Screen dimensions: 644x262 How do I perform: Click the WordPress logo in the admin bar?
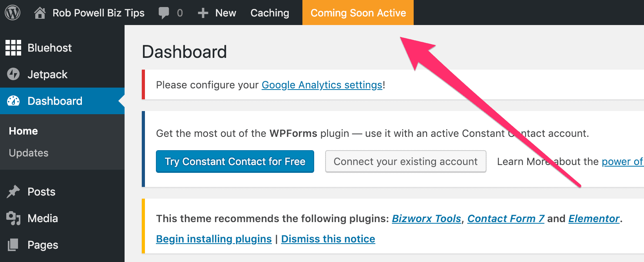pos(12,12)
